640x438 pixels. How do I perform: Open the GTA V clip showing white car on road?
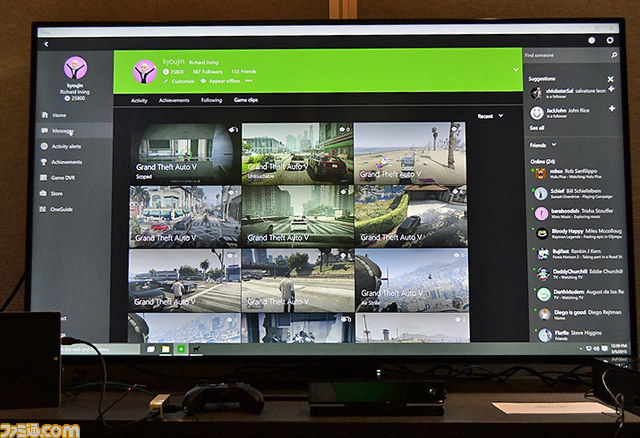298,216
